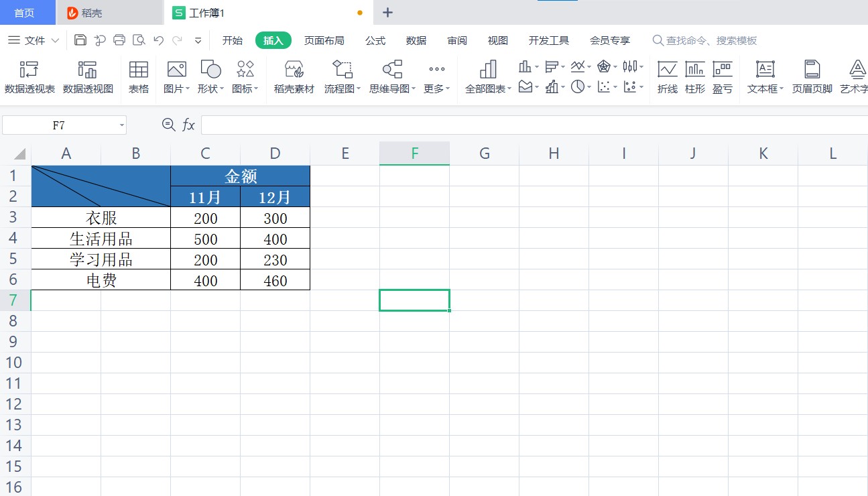Viewport: 868px width, 496px height.
Task: Click the magnifier zoom button beside fx
Action: pos(168,125)
